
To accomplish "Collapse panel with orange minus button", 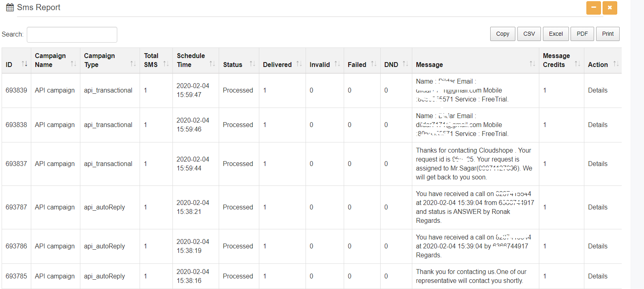I will [594, 8].
